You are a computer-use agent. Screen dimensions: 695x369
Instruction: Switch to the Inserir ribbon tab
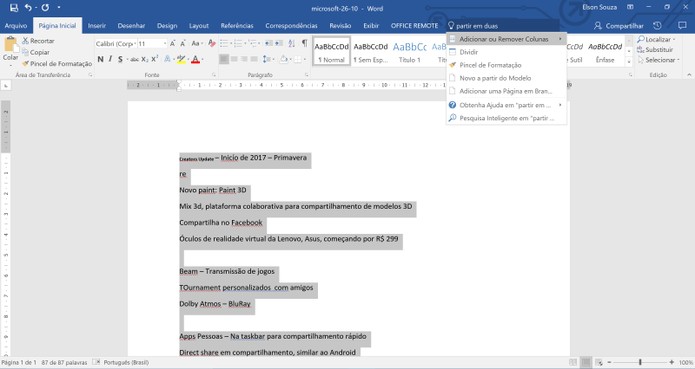click(x=97, y=26)
